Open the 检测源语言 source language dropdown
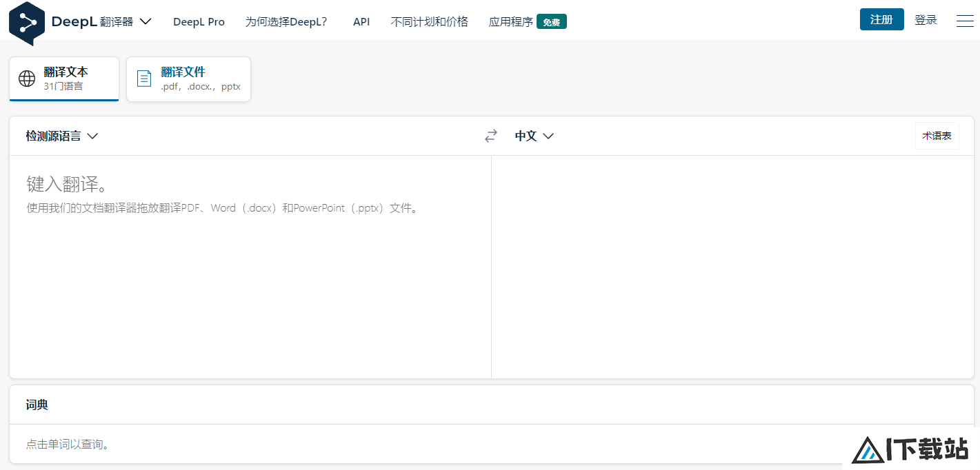The image size is (980, 470). click(x=62, y=136)
